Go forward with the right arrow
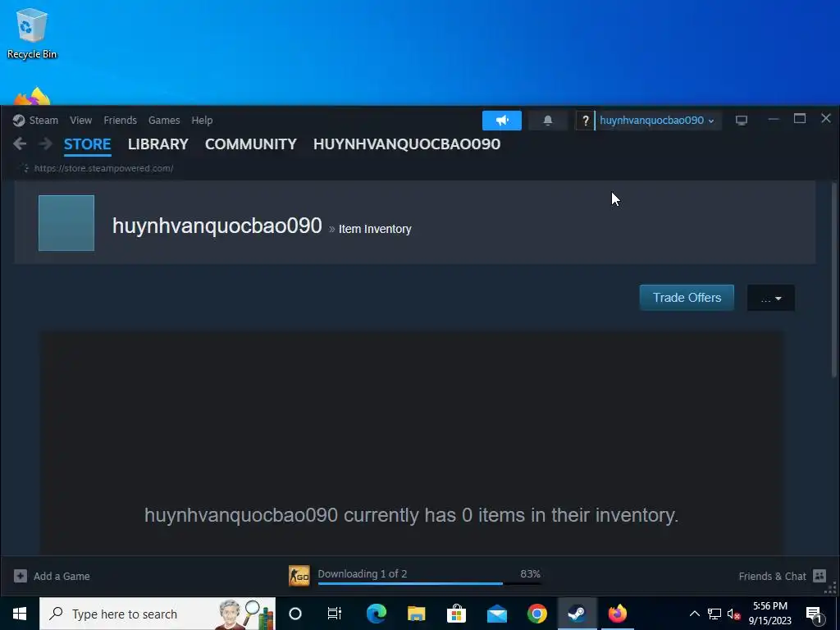The image size is (840, 630). pos(46,144)
